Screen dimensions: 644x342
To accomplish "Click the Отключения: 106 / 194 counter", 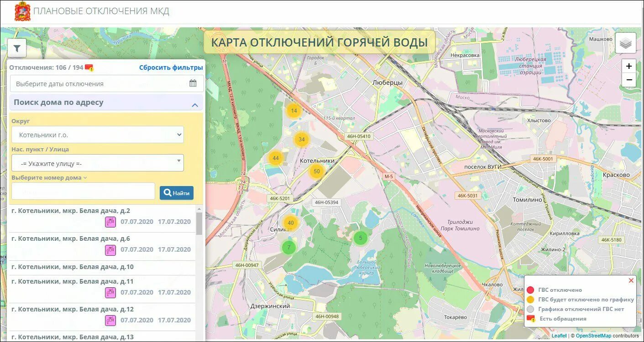I will click(47, 67).
